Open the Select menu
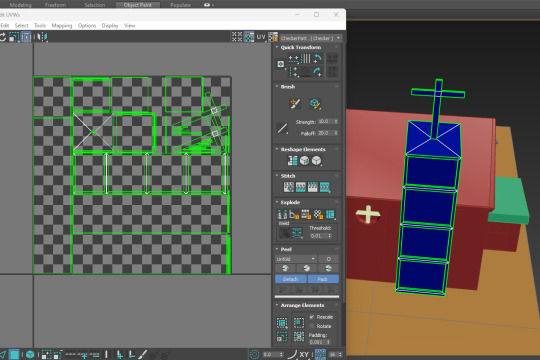The height and width of the screenshot is (360, 540). (21, 25)
